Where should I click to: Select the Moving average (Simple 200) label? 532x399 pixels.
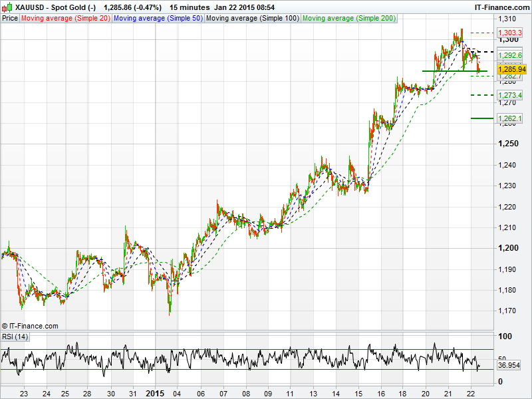(x=349, y=18)
